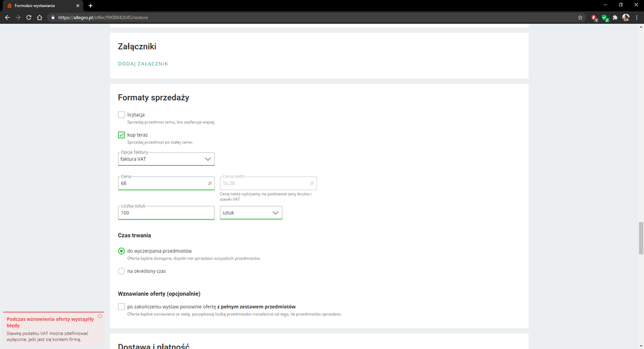Uncheck the kup teraz checkbox
Viewport: 644px width, 349px height.
121,135
